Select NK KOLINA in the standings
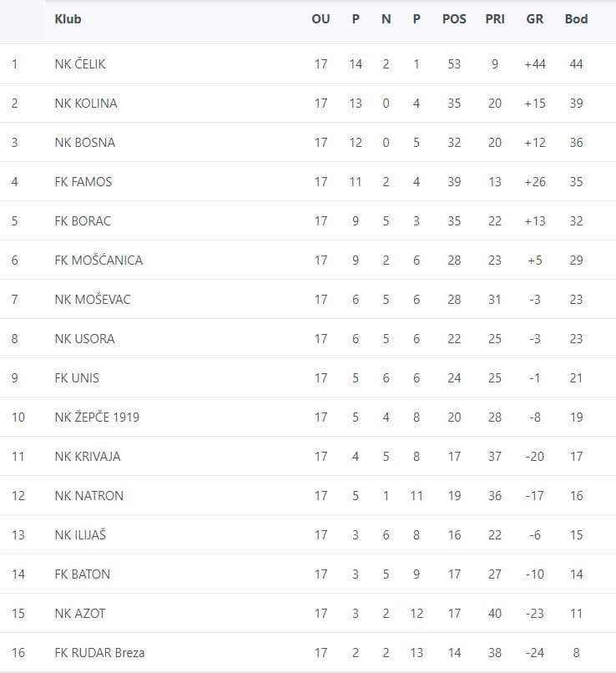The image size is (616, 673). 86,104
